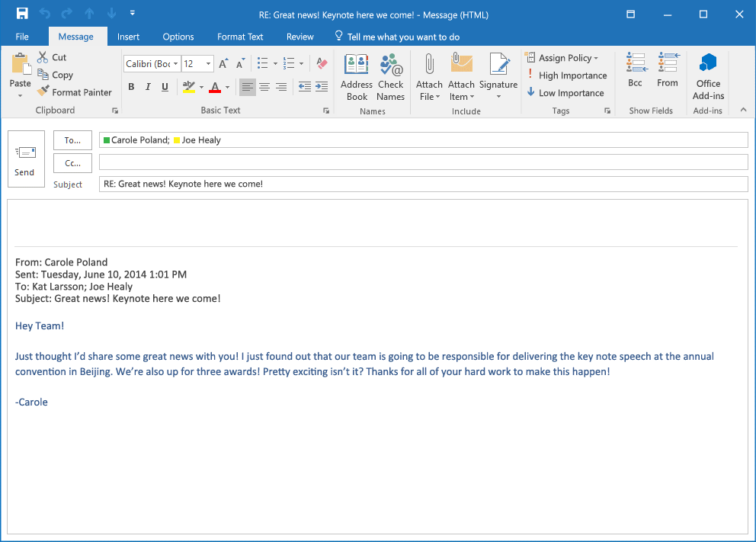Expand the Calibri font name dropdown

176,64
